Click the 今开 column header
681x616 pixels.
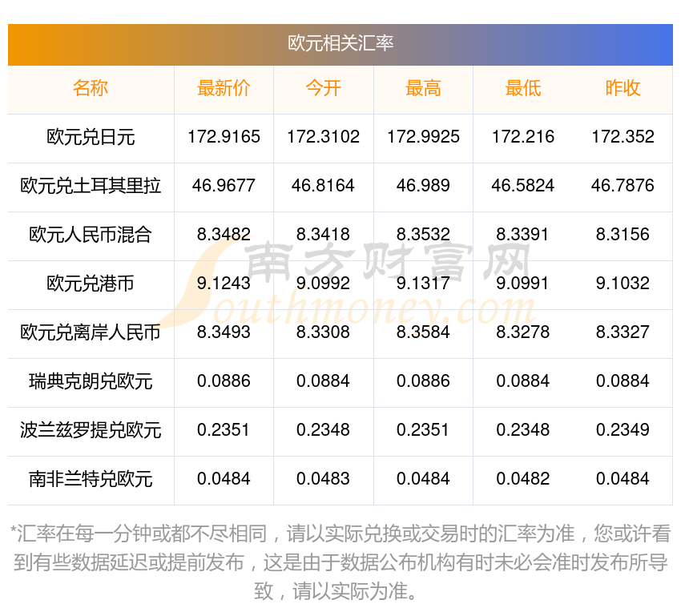[x=323, y=88]
